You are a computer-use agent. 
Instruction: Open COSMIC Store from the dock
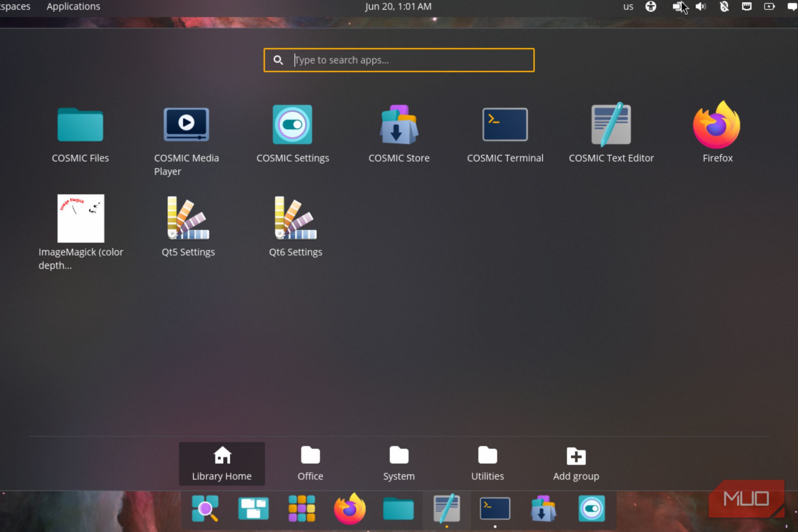[x=543, y=508]
